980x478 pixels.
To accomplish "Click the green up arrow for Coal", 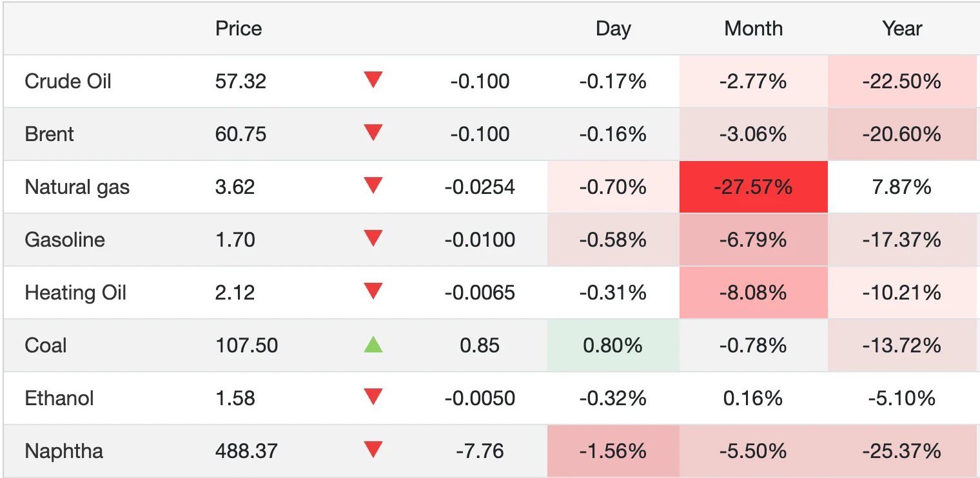I will click(x=373, y=345).
